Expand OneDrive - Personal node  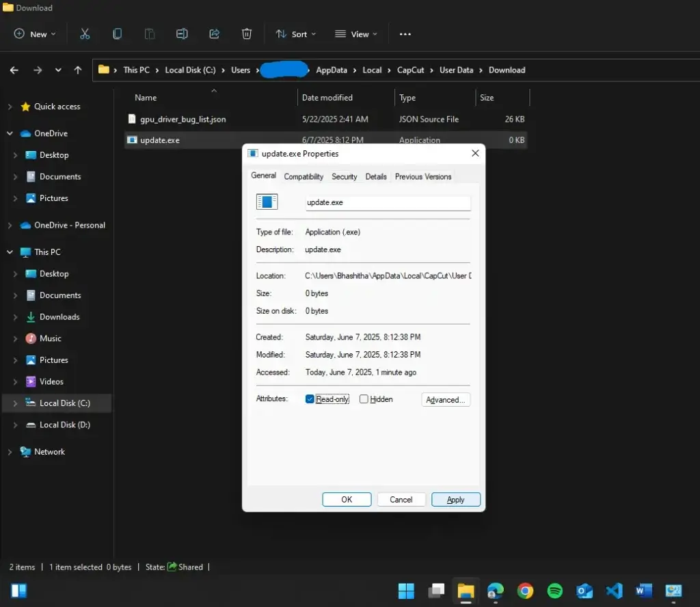coord(10,226)
